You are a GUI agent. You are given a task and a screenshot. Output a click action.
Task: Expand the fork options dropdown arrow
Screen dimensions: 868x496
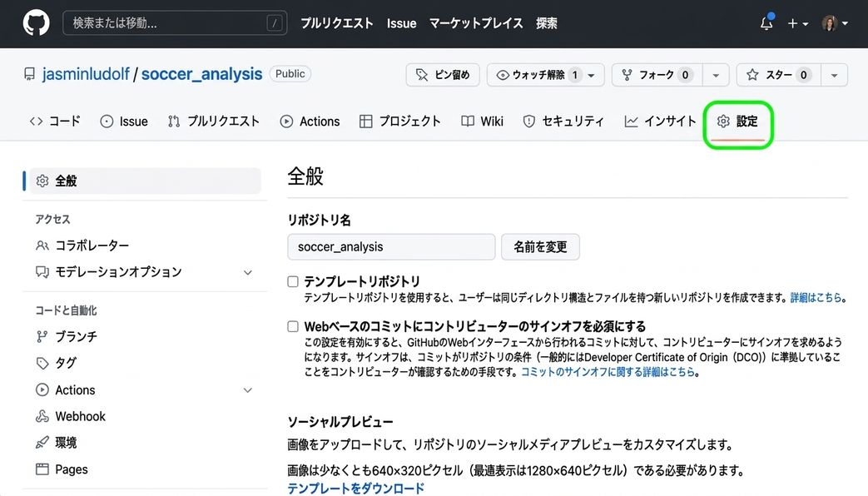pos(716,75)
